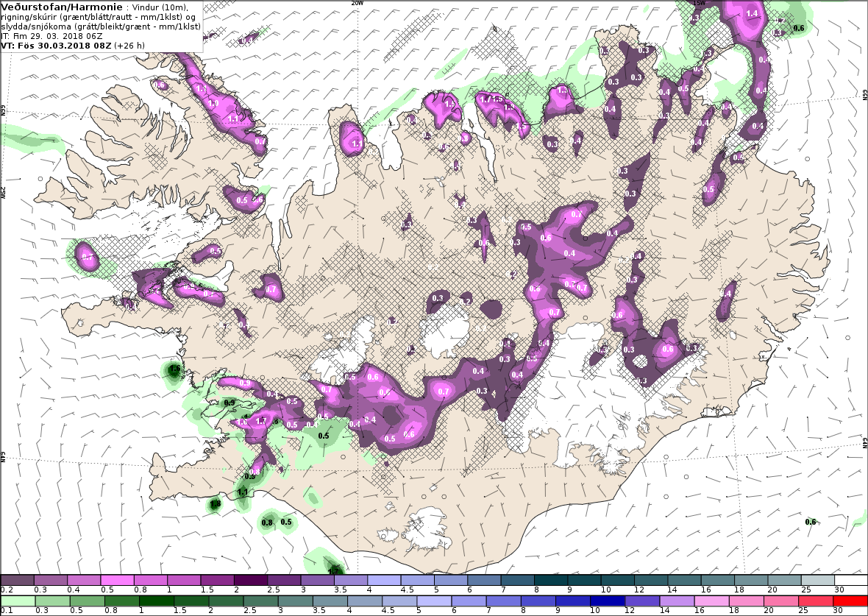Select bottom legend swatch starting at 2.5
Image resolution: width=868 pixels, height=616 pixels.
coord(260,601)
